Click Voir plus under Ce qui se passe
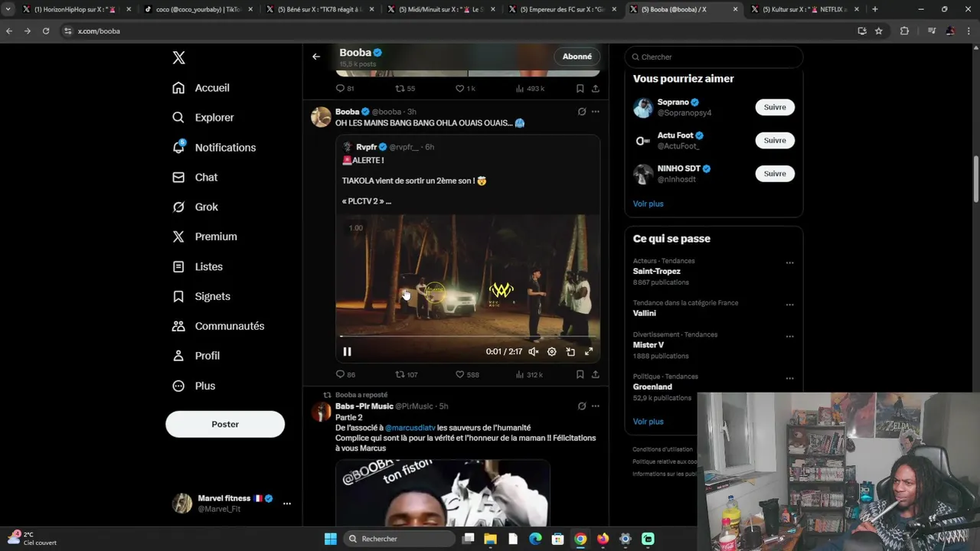Screen dimensions: 980x551 (648, 422)
